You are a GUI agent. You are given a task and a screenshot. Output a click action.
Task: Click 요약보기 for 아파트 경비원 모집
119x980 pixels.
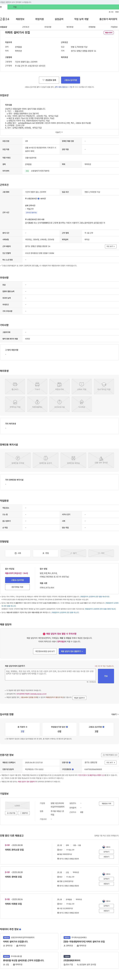coord(106,879)
